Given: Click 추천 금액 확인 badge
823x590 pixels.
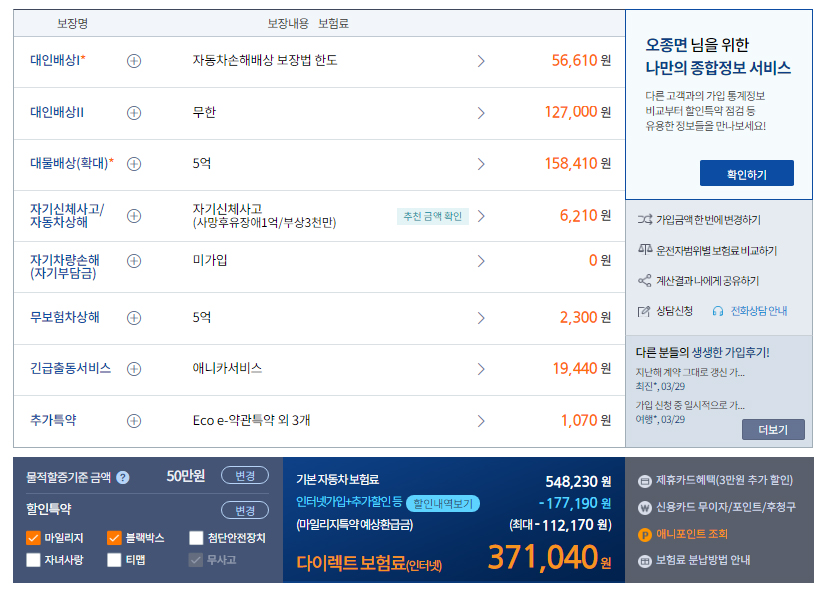Looking at the screenshot, I should click(x=432, y=216).
